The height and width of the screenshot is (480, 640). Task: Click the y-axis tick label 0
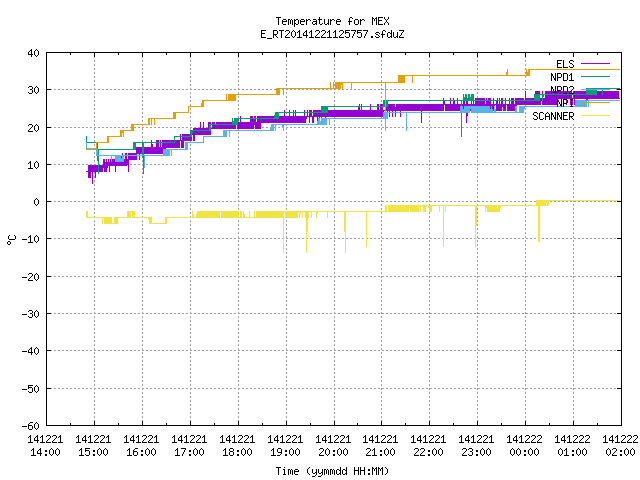[x=37, y=202]
